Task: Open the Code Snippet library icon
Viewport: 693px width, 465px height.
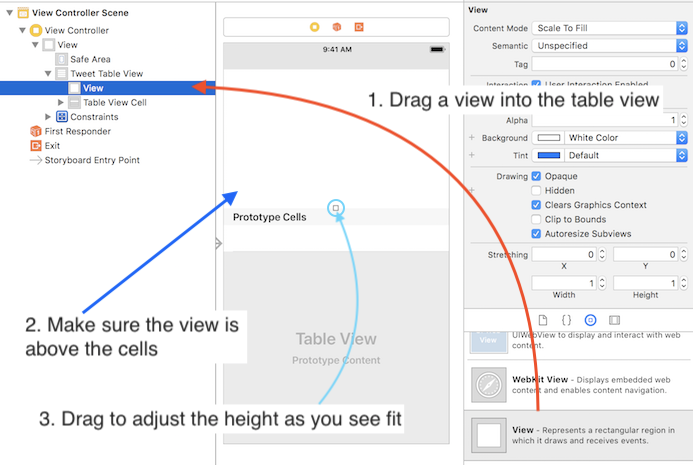Action: click(566, 320)
